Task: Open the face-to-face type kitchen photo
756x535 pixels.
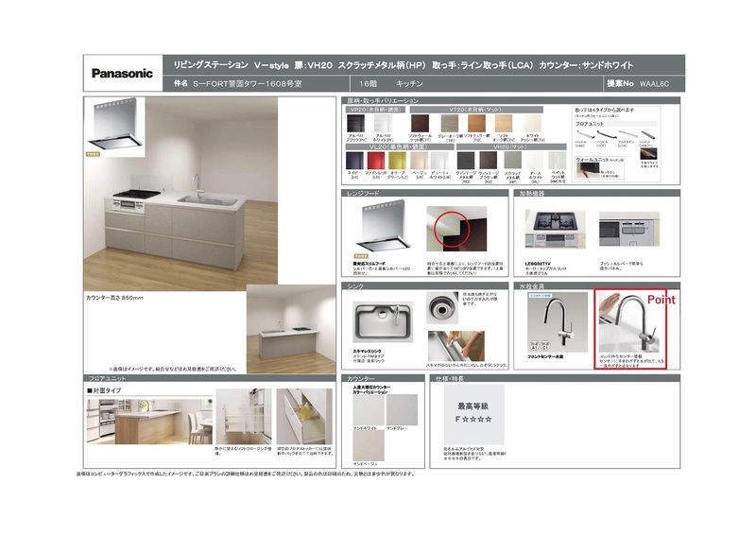Action: point(147,420)
